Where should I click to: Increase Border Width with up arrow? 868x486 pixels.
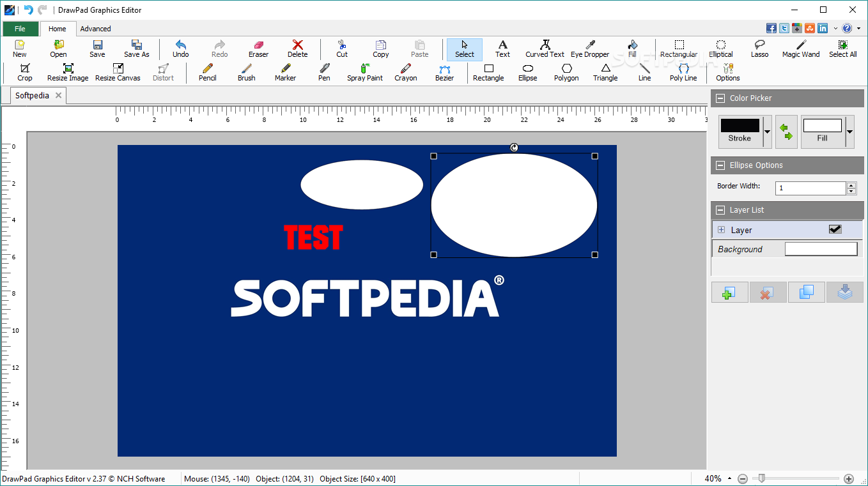click(851, 185)
